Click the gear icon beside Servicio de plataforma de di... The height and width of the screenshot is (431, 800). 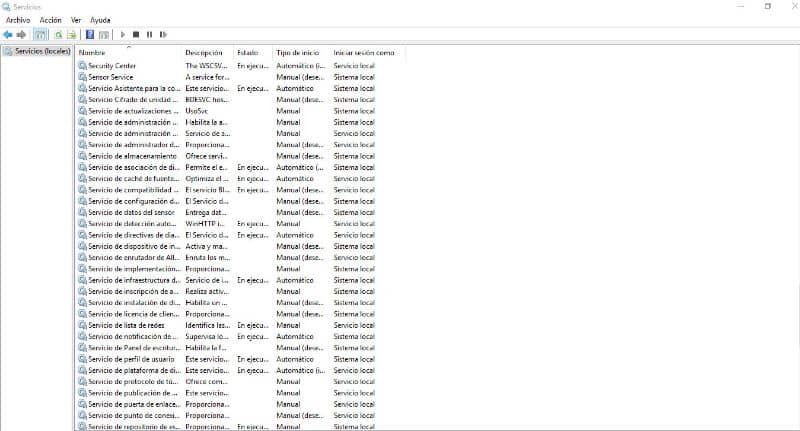point(83,370)
